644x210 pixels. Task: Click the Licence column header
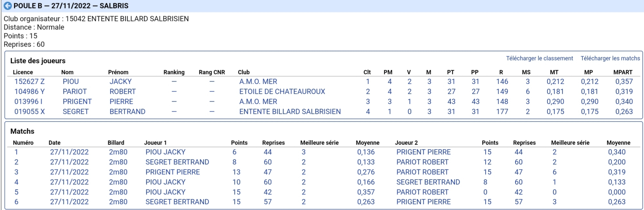tap(23, 72)
